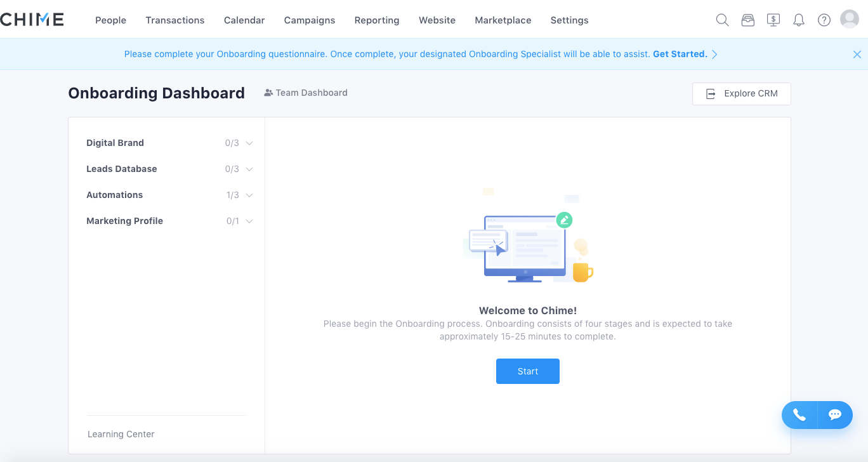868x462 pixels.
Task: Click the blue Start button
Action: [x=528, y=371]
